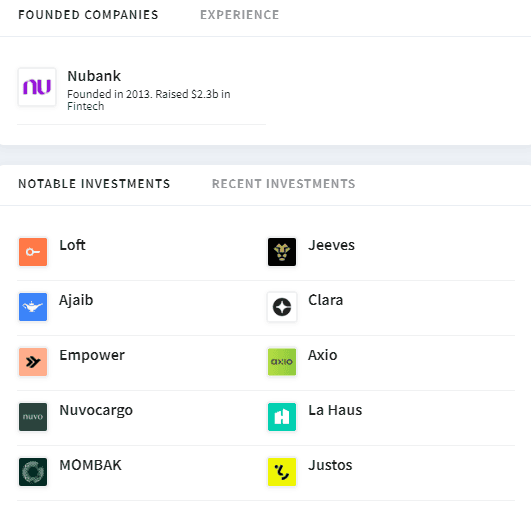The width and height of the screenshot is (531, 515).
Task: Select the dark green Nuvocargo logo
Action: tap(33, 417)
